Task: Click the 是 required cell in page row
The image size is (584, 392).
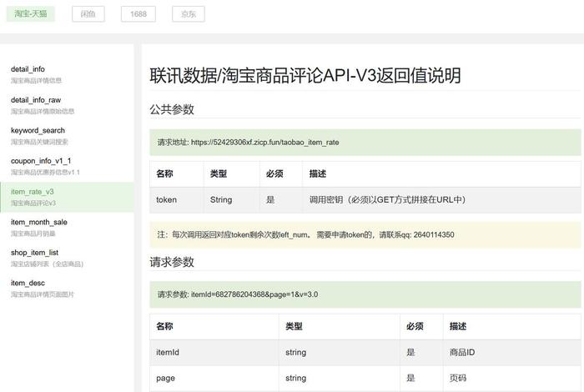Action: (x=421, y=378)
